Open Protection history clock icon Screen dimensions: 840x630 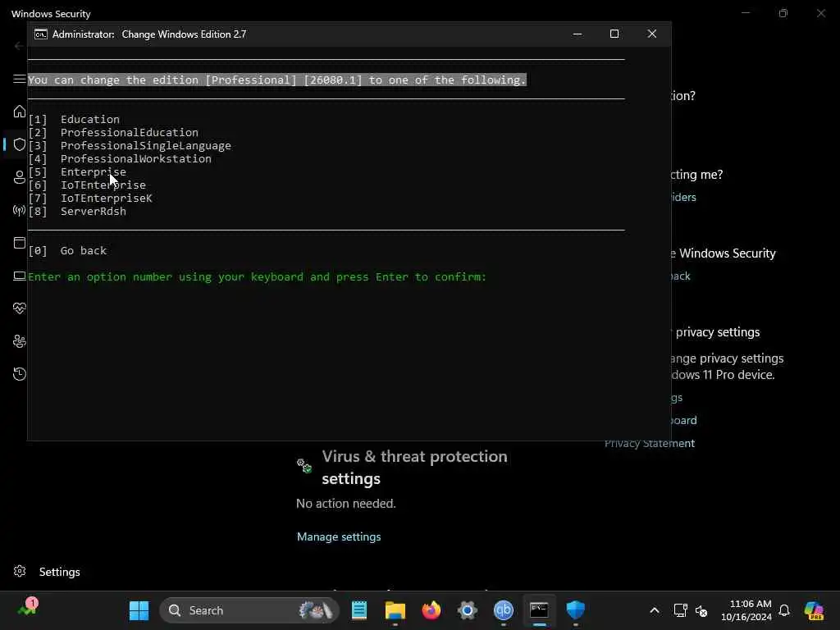[20, 374]
